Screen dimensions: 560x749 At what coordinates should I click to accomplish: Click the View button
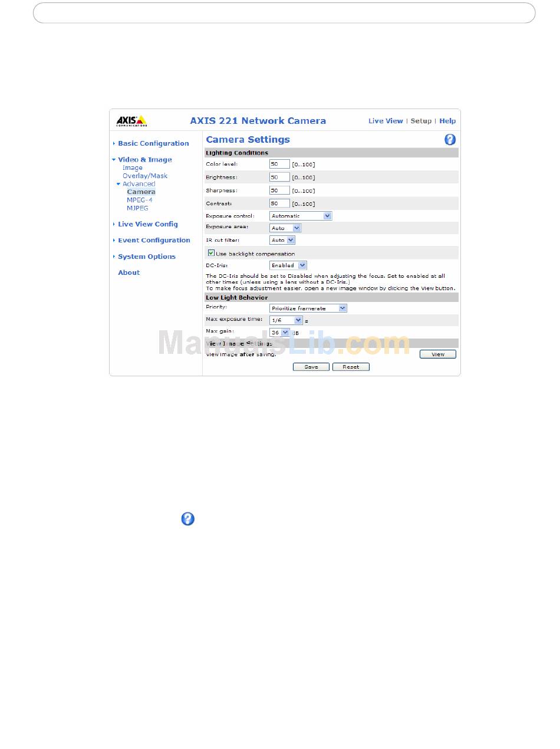[438, 354]
